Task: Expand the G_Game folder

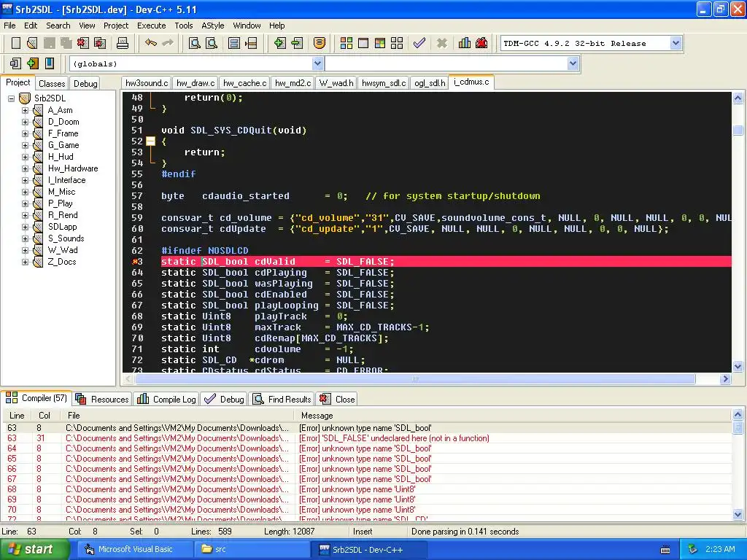Action: click(26, 145)
